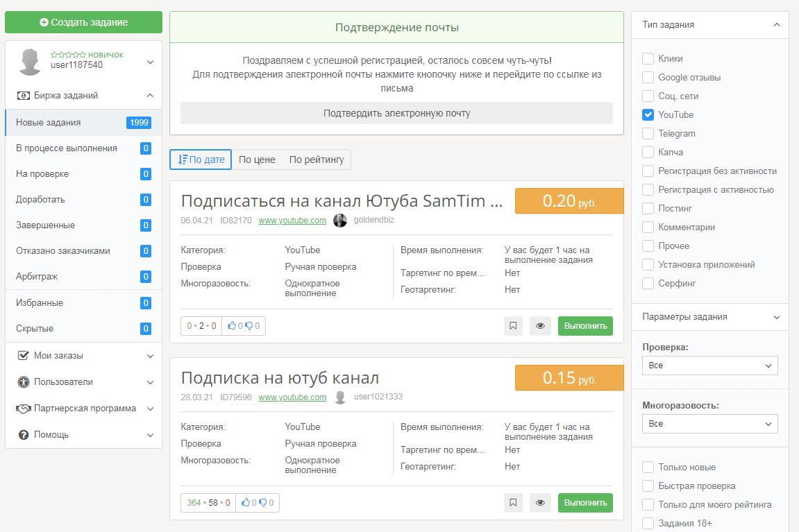The width and height of the screenshot is (799, 532).
Task: Expand Пользователи chevron
Action: 151,382
